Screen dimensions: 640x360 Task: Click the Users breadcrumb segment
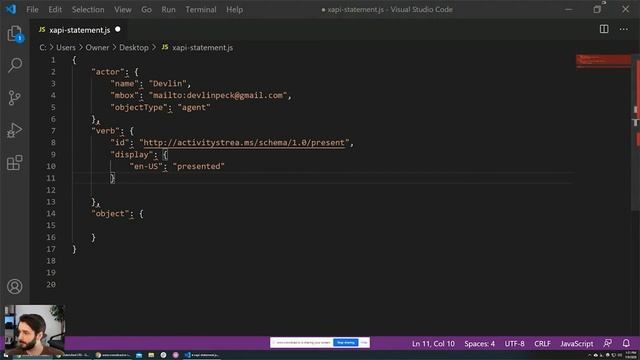pos(66,47)
